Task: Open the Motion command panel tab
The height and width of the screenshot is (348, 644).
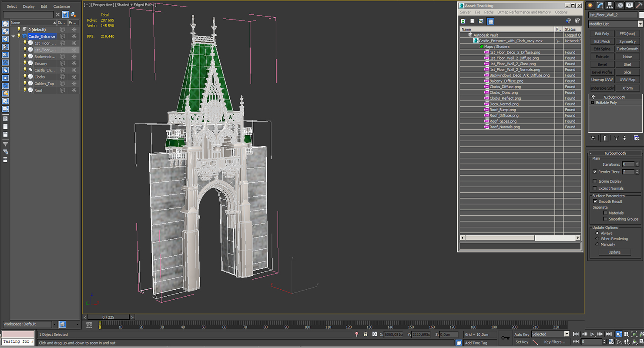Action: tap(620, 6)
